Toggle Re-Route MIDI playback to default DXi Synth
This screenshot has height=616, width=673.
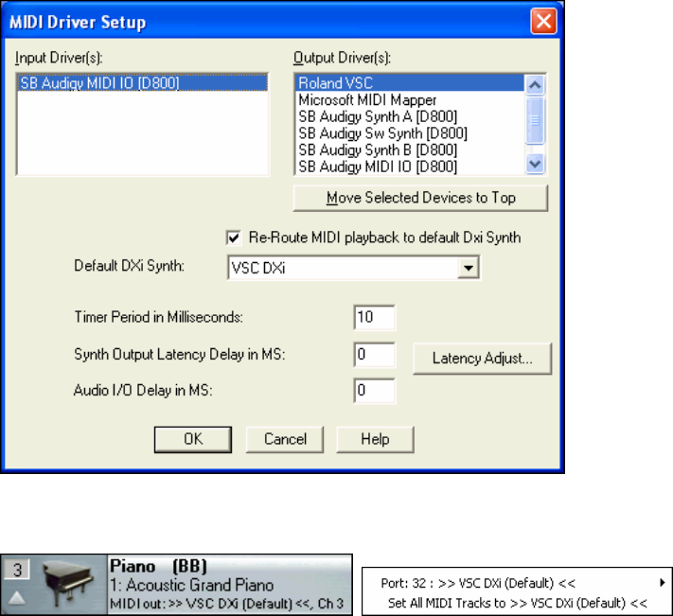tap(234, 238)
